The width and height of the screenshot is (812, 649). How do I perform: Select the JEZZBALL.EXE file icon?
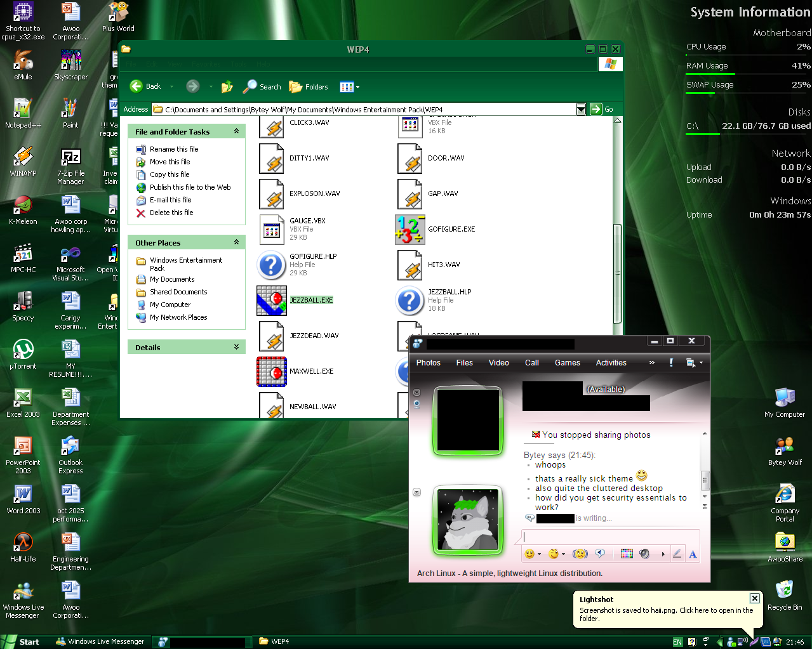[272, 301]
